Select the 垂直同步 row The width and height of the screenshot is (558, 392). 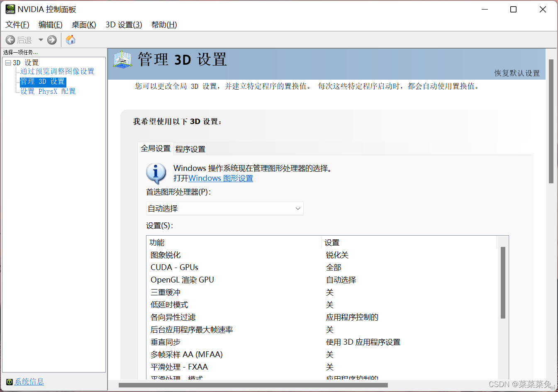coord(322,342)
